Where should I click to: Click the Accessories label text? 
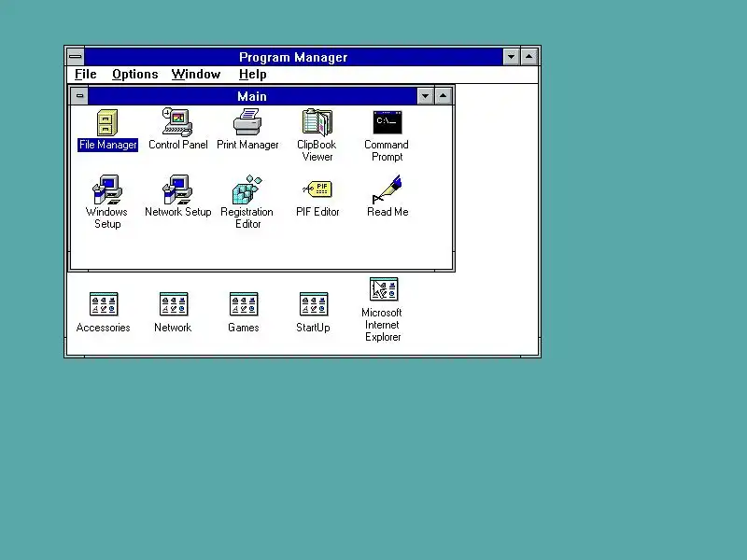pos(104,328)
